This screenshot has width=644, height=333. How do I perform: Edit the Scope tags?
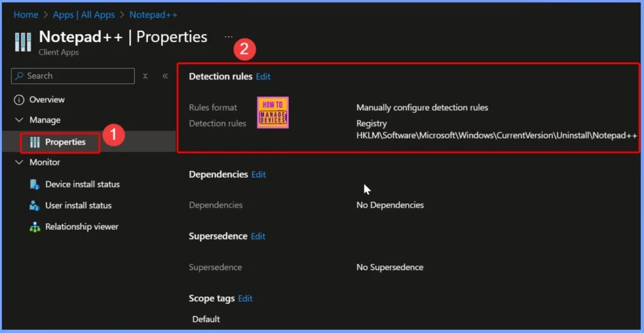point(245,298)
